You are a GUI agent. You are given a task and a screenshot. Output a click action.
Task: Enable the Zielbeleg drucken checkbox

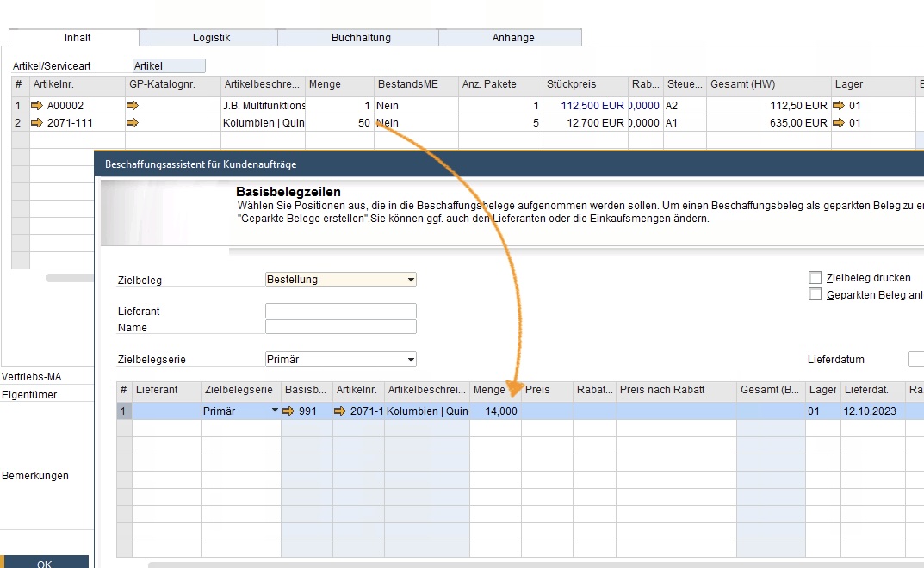tap(815, 278)
